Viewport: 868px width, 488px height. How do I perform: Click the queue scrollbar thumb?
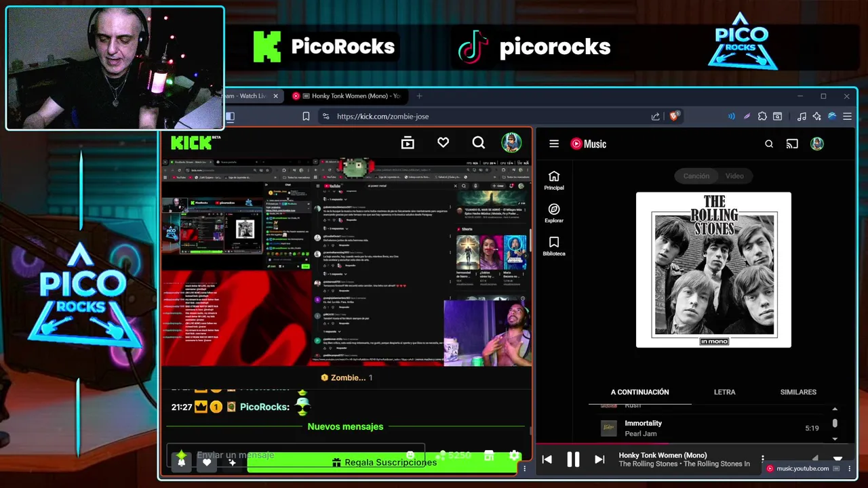click(835, 423)
